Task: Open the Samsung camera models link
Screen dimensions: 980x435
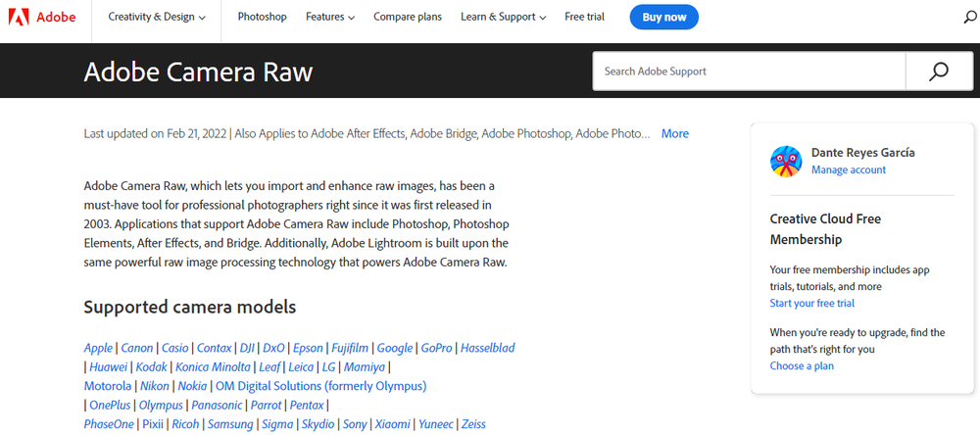Action: (x=230, y=424)
